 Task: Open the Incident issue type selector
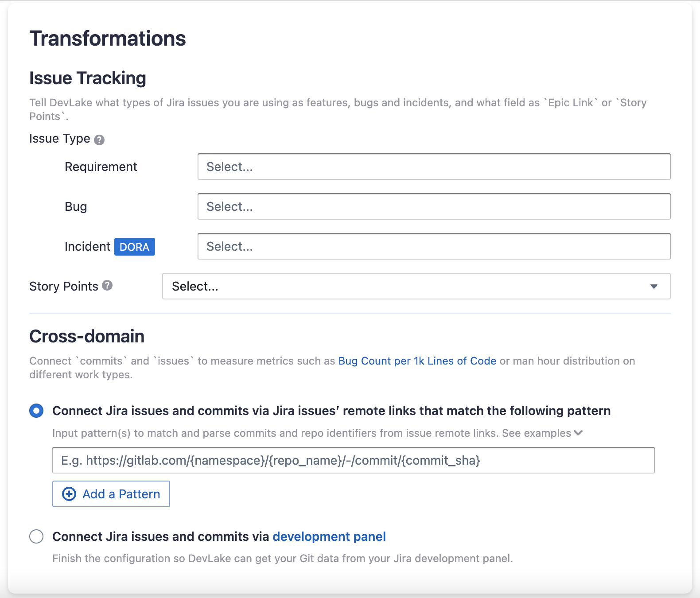click(x=433, y=246)
